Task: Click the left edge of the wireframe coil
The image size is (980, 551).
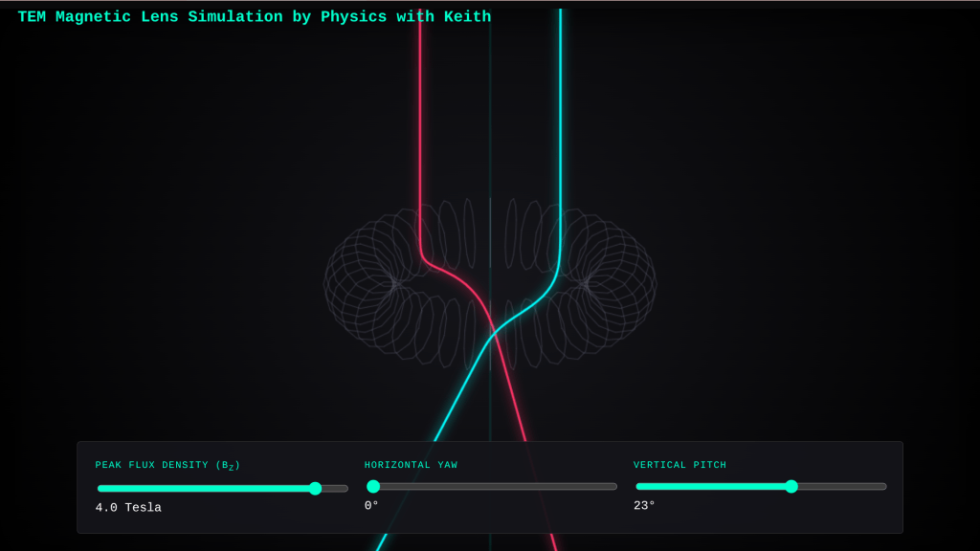Action: [x=327, y=282]
